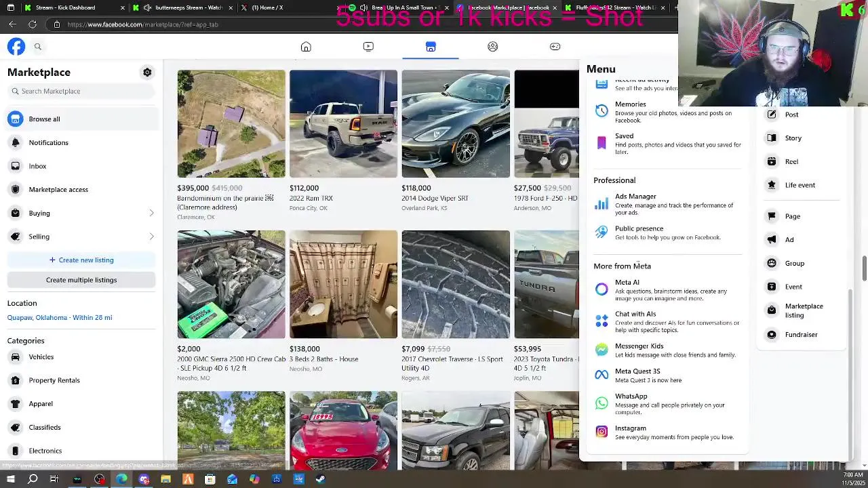Expand the Buying section
The width and height of the screenshot is (868, 488).
(x=81, y=213)
